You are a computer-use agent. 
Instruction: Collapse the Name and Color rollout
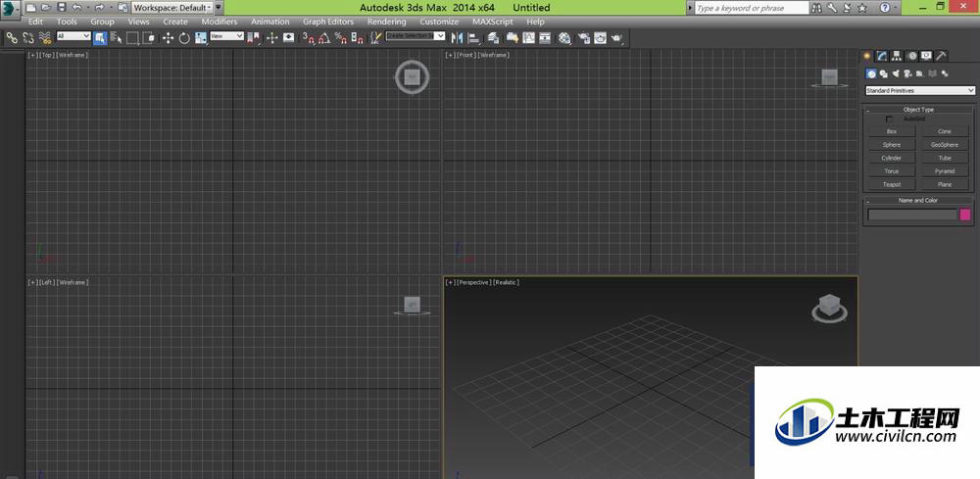[919, 201]
